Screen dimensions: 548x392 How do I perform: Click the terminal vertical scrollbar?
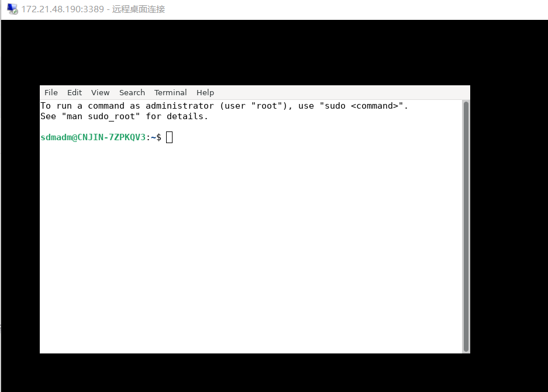coord(466,227)
